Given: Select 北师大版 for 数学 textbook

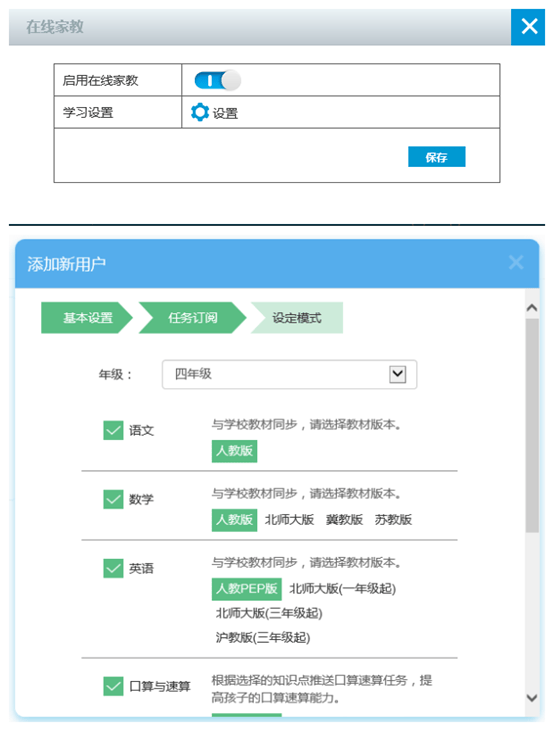Looking at the screenshot, I should coord(289,519).
